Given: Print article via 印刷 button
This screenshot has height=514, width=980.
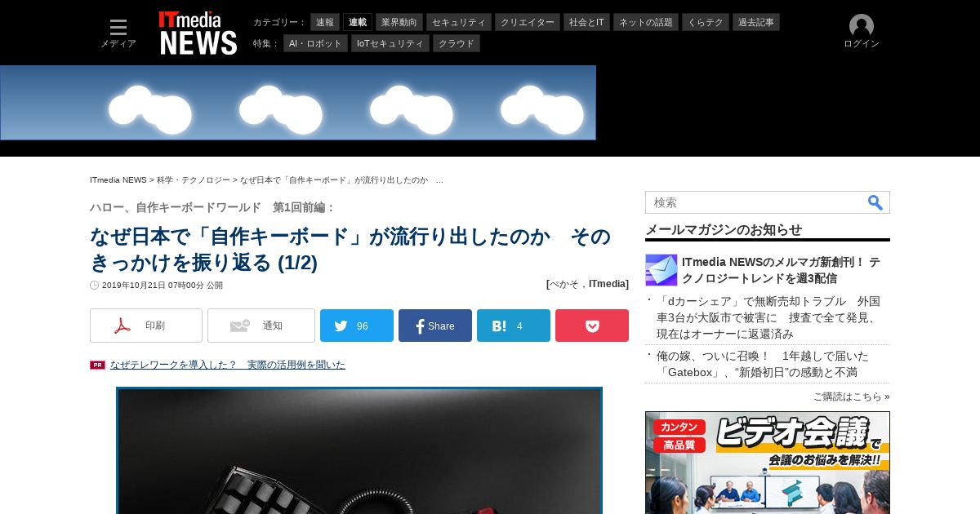Looking at the screenshot, I should coord(146,326).
